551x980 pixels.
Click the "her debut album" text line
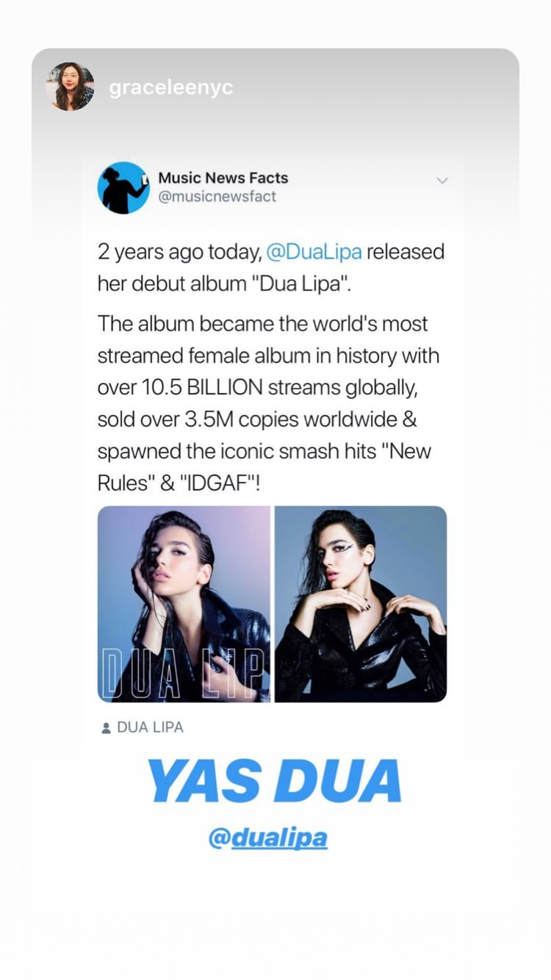point(224,284)
